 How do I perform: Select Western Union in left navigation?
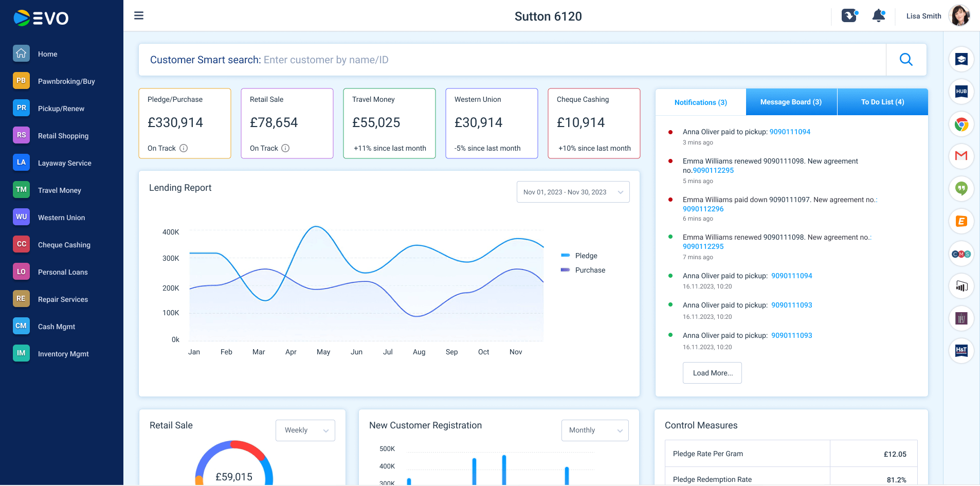[x=61, y=218]
